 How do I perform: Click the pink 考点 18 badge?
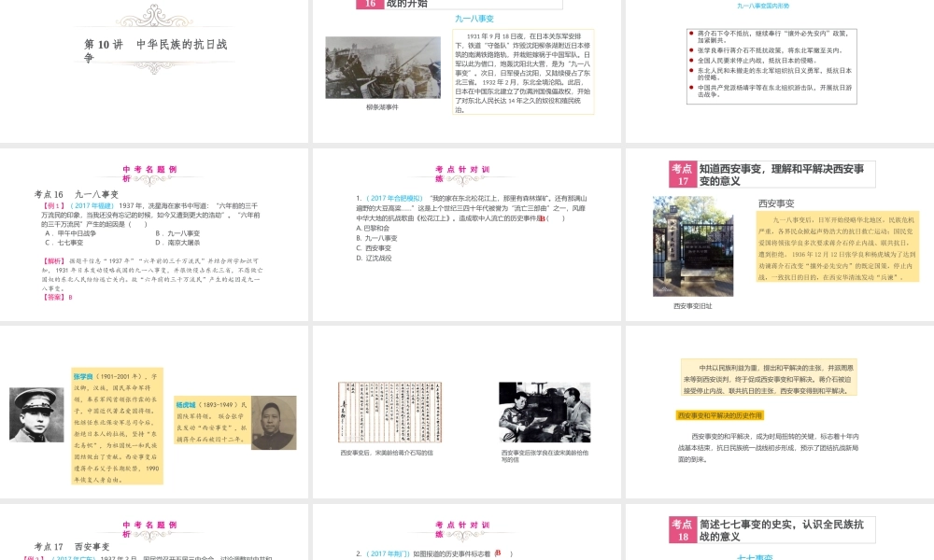pos(683,529)
